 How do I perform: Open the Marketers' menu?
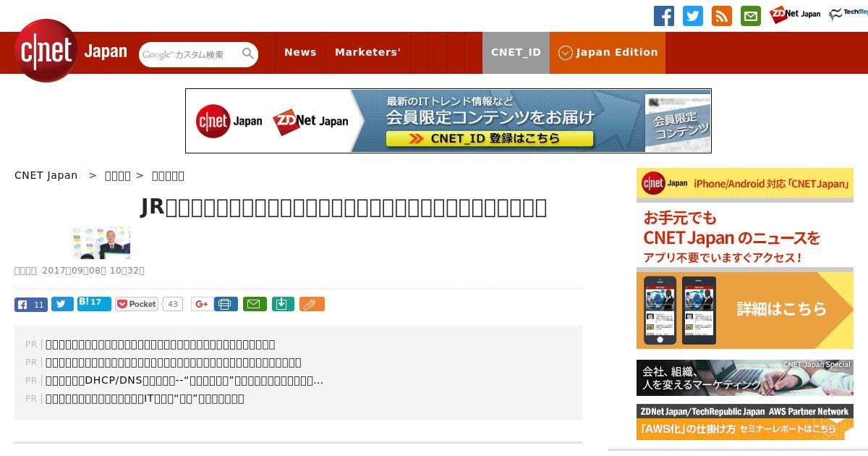click(367, 52)
